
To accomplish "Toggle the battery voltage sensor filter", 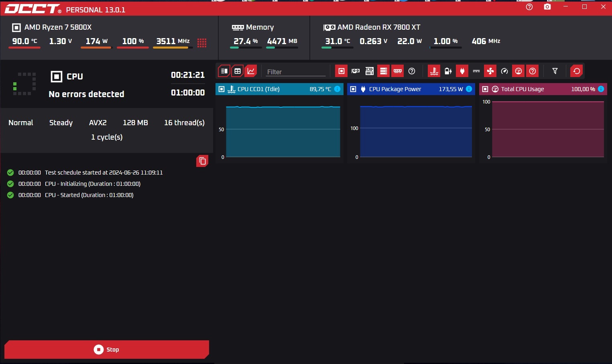I will point(448,71).
